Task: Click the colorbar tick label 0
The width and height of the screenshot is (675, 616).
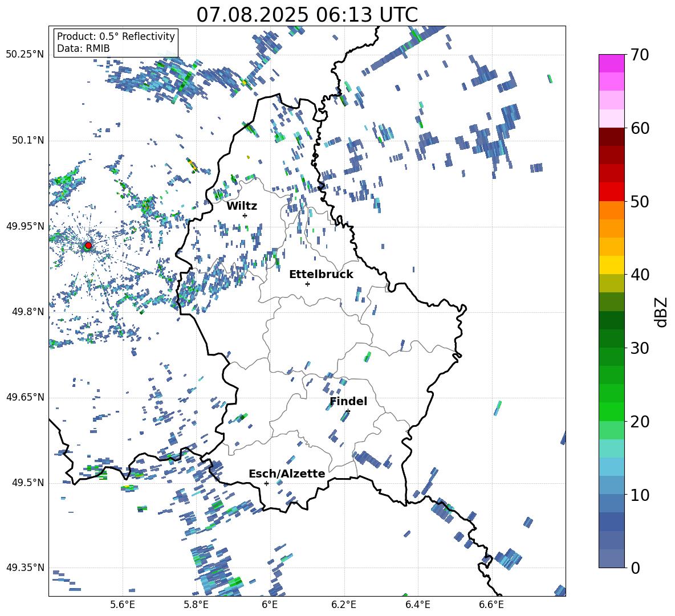Action: tap(635, 568)
